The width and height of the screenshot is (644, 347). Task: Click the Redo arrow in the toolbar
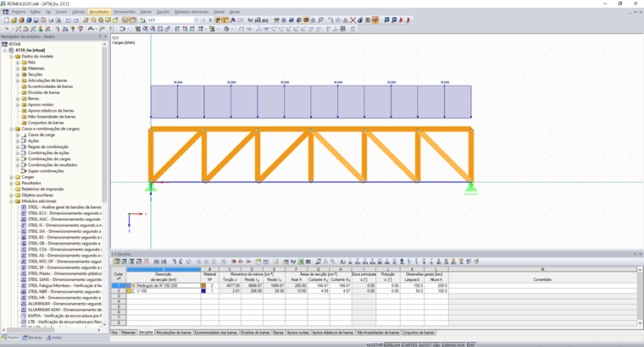(75, 20)
